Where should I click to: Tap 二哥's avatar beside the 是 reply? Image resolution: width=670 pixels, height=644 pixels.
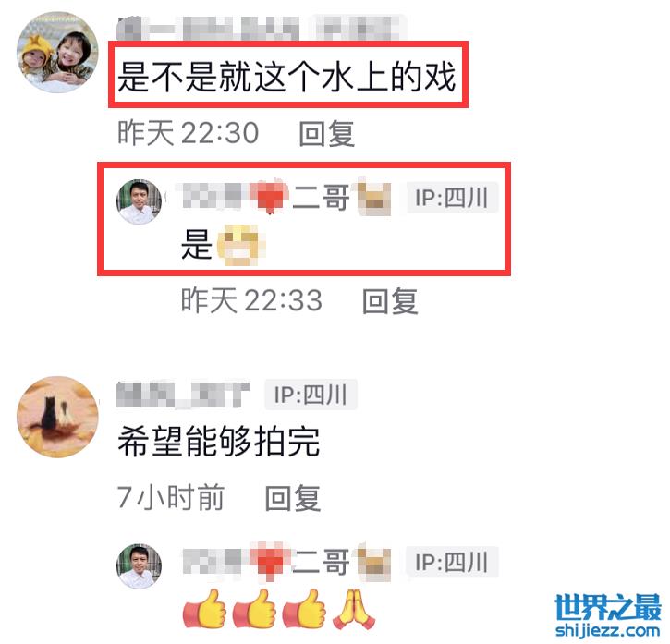click(x=139, y=201)
